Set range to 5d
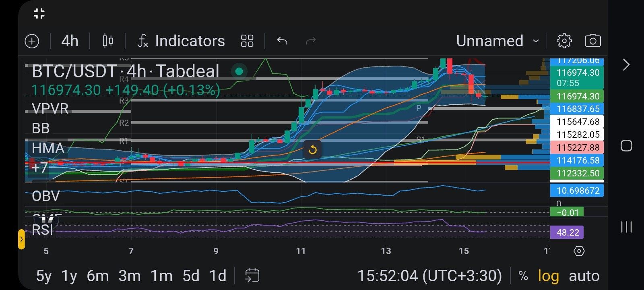 click(x=191, y=276)
